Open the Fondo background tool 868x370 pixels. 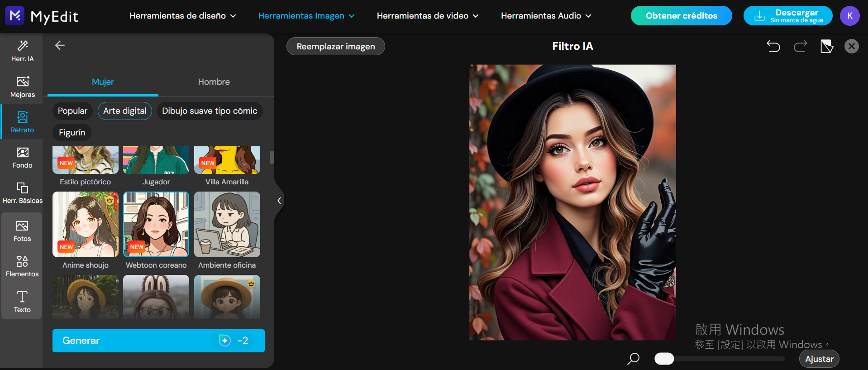[22, 157]
